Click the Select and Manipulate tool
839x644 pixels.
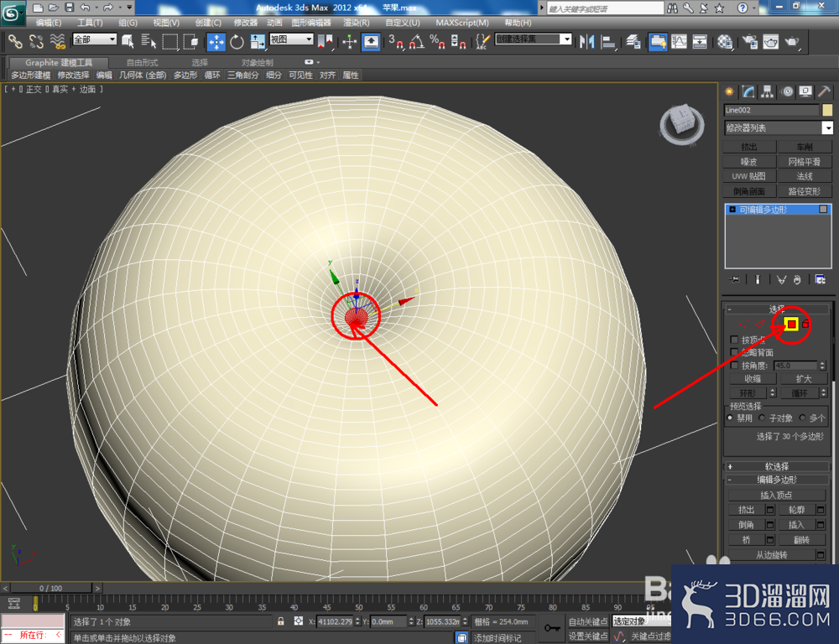click(x=349, y=42)
